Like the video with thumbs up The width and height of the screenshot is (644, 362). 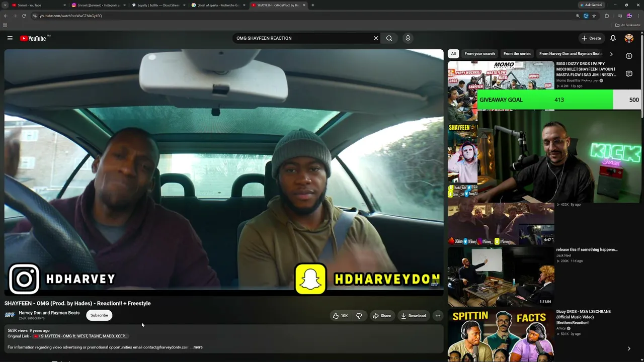point(341,316)
